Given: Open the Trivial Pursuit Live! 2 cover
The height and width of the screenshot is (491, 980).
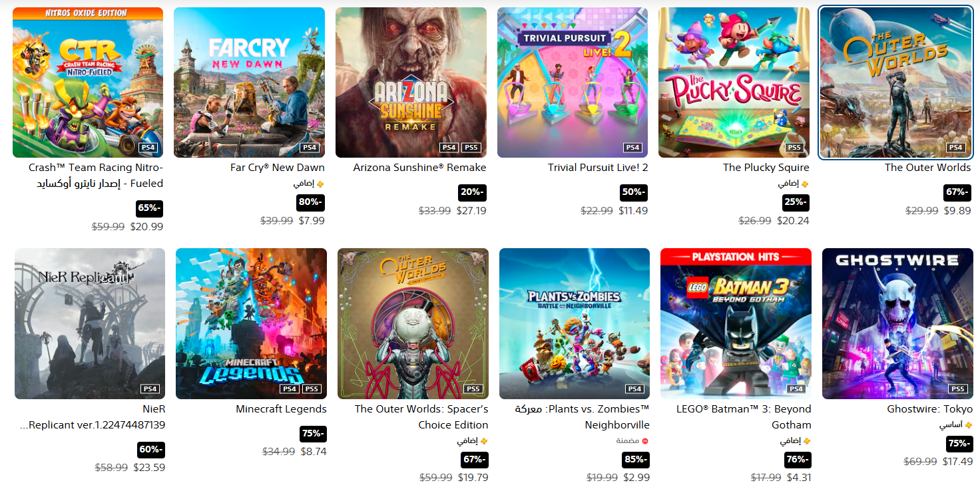Looking at the screenshot, I should (x=573, y=82).
